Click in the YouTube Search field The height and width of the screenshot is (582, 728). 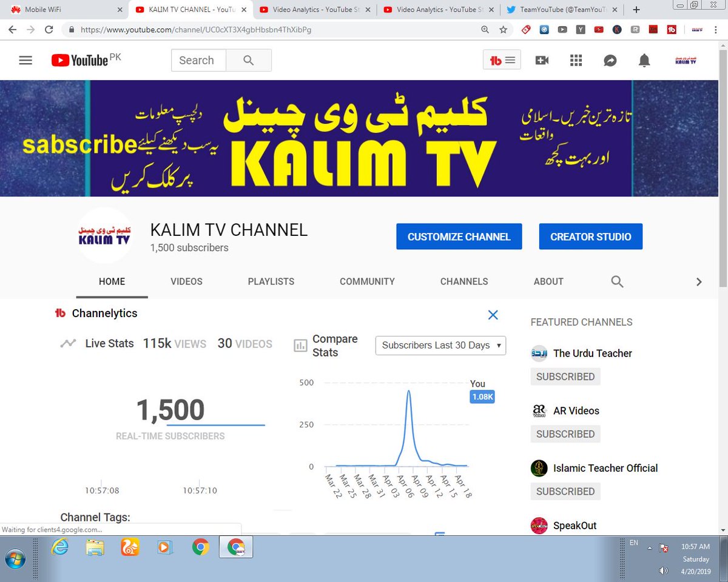tap(199, 61)
